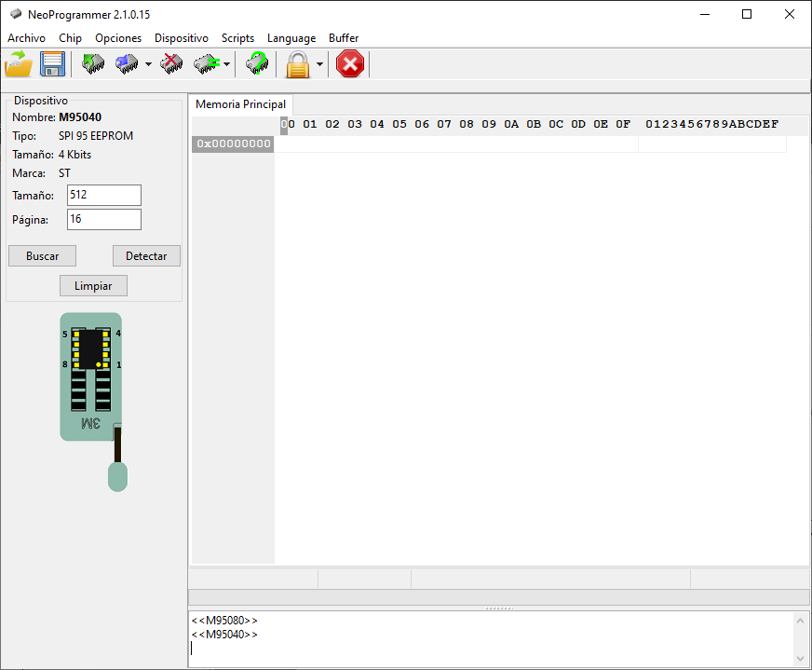
Task: Click the <<M95080>> log line
Action: pos(224,621)
